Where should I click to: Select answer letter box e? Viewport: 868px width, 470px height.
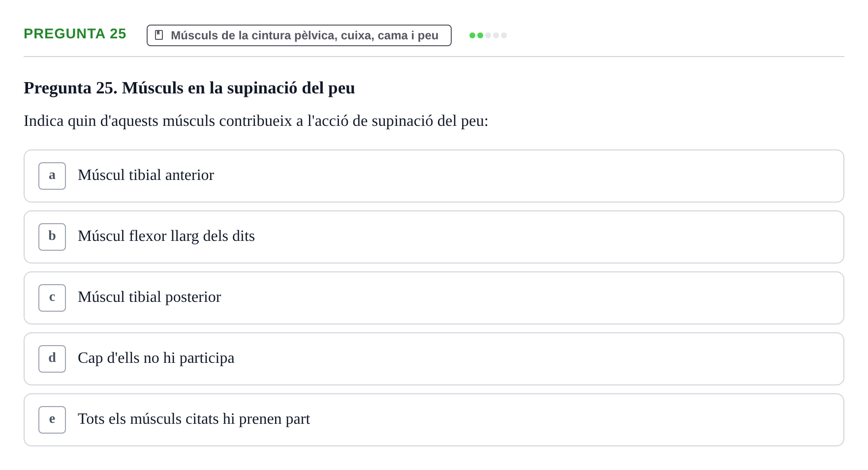(x=52, y=420)
